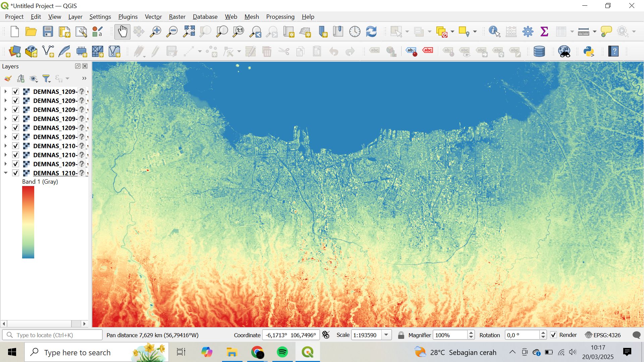Click the Zoom In magnifier tool
This screenshot has height=362, width=644.
(155, 32)
